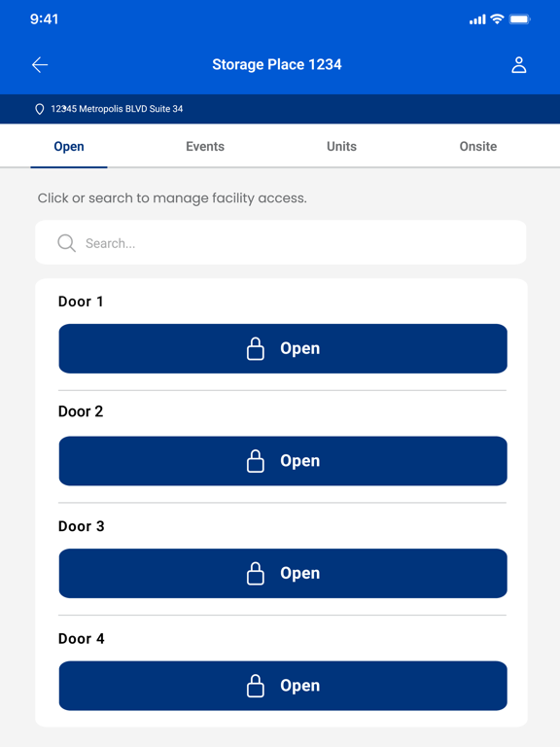Open Door 2 with its button
The width and height of the screenshot is (560, 747).
pos(283,461)
